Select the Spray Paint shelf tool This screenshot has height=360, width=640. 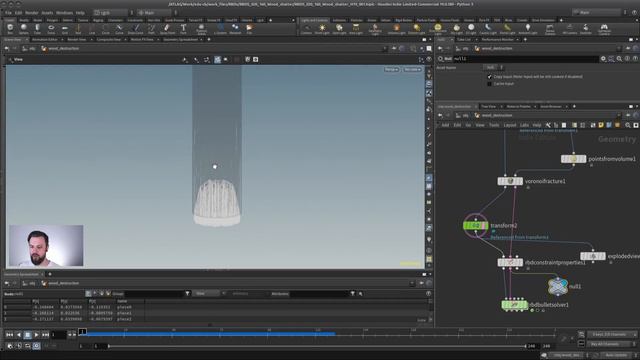coord(167,29)
